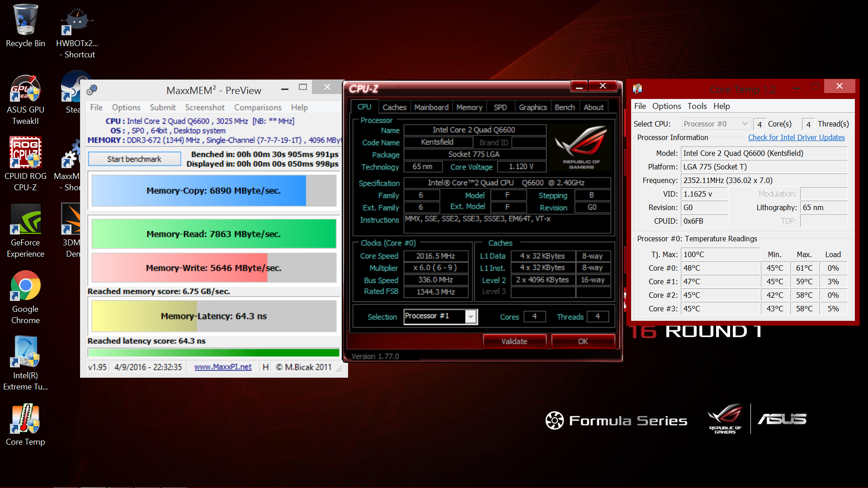The image size is (868, 488).
Task: Open Check for Intel Driver Updates link
Action: click(796, 137)
